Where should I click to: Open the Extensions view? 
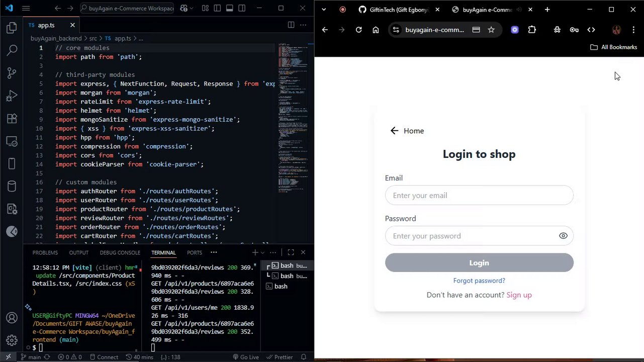click(12, 119)
